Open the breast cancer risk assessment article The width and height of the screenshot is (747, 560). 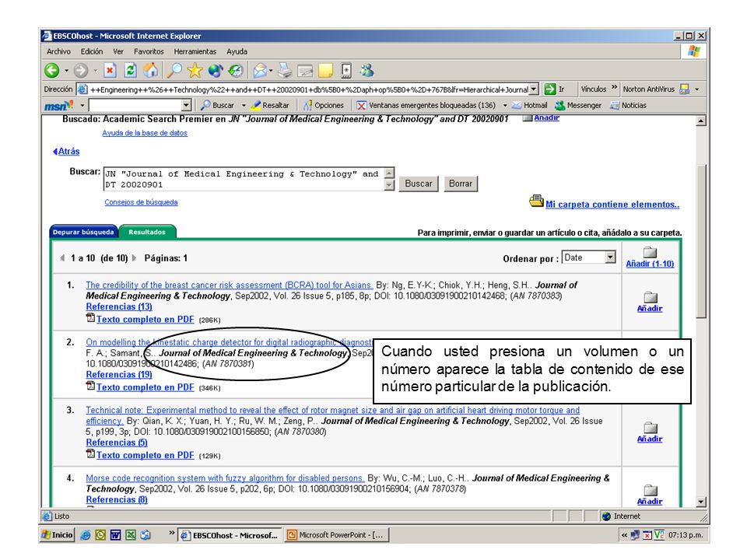coord(229,285)
